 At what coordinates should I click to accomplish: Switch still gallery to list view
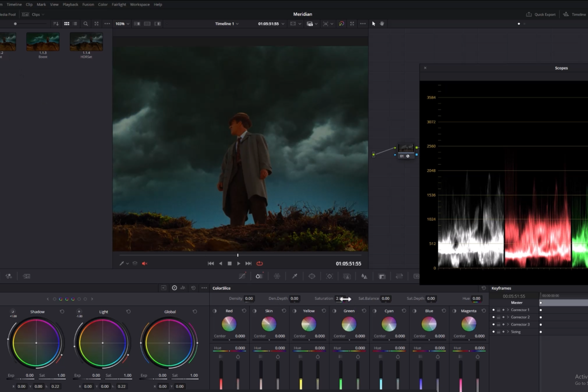click(x=75, y=24)
